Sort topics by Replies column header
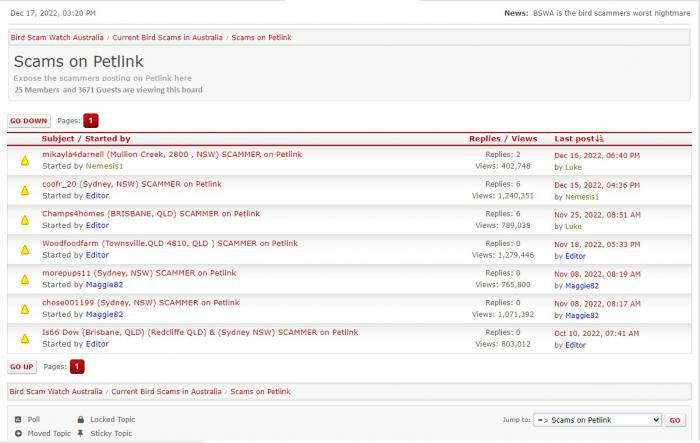 (485, 139)
